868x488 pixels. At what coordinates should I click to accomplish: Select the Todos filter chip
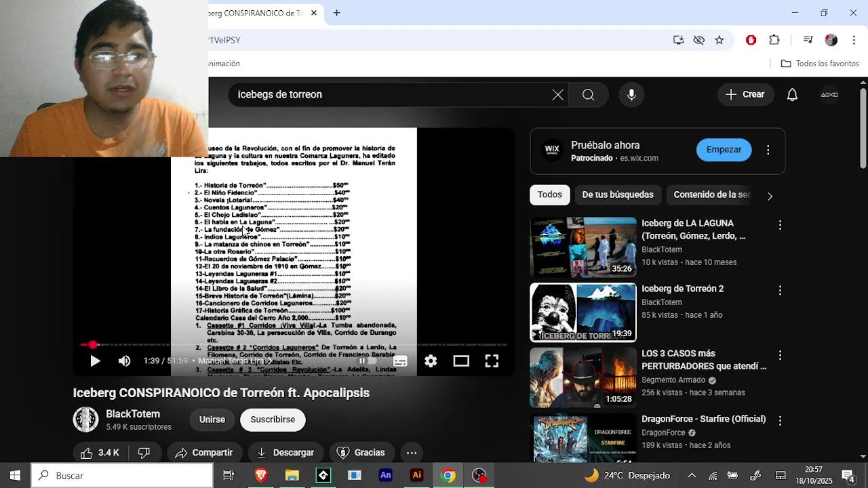pyautogui.click(x=549, y=195)
